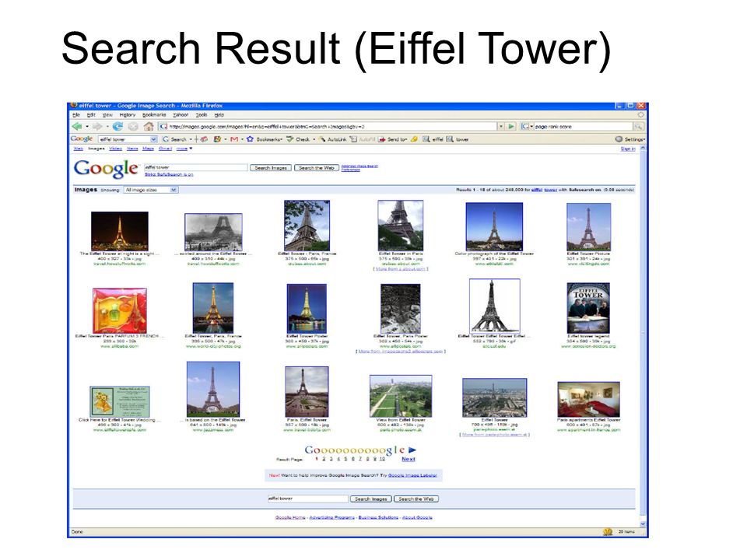Expand the Google Toolbar search box dropdown
Viewport: 747px width, 560px height.
coord(153,139)
